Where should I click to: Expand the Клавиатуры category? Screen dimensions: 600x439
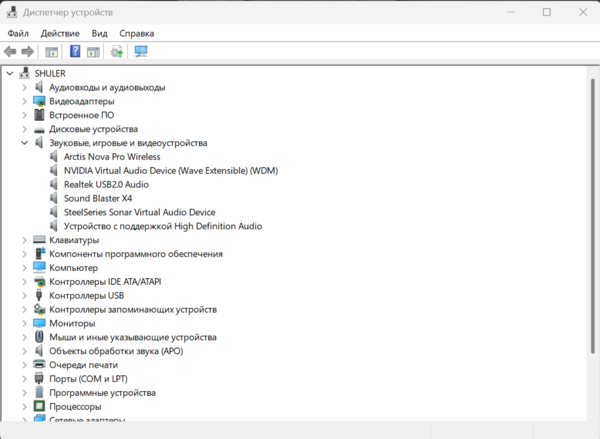24,240
